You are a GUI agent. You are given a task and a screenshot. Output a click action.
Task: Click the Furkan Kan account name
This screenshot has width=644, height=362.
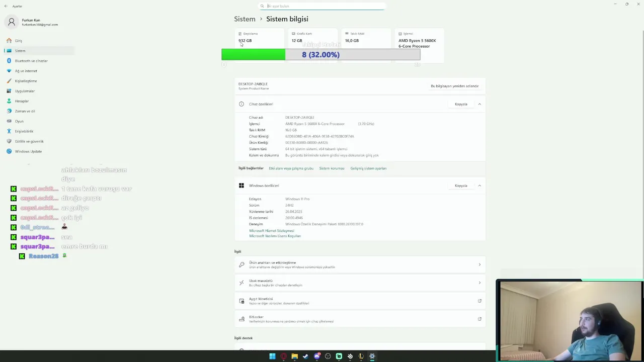click(x=31, y=20)
